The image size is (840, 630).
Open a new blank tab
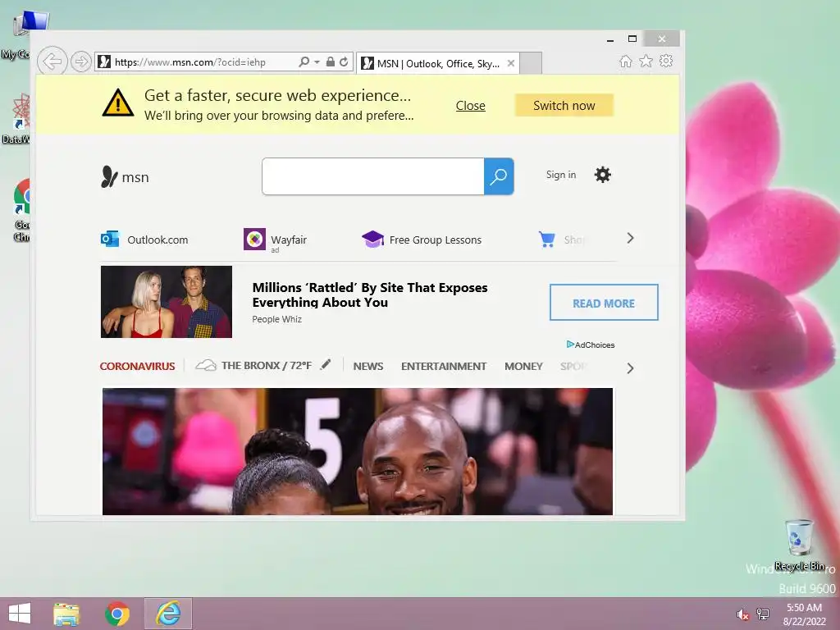(531, 63)
